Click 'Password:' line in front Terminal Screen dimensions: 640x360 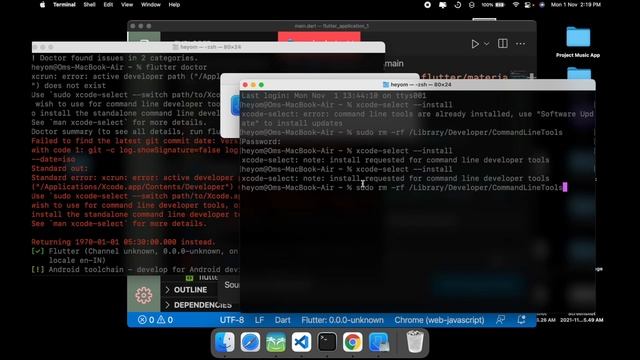coord(261,142)
